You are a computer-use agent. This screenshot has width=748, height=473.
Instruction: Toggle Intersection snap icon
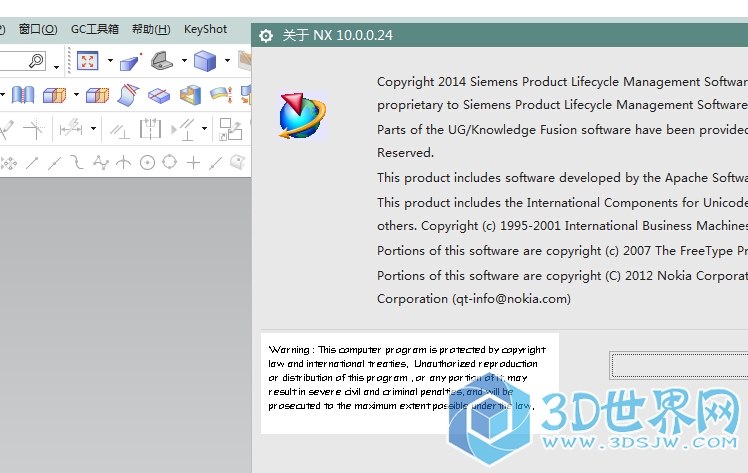click(x=124, y=163)
